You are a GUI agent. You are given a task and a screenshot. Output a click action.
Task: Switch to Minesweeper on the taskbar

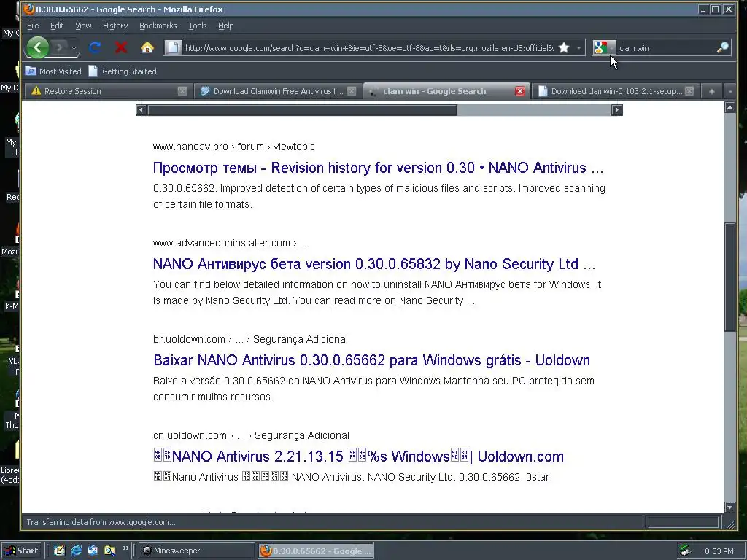[197, 551]
